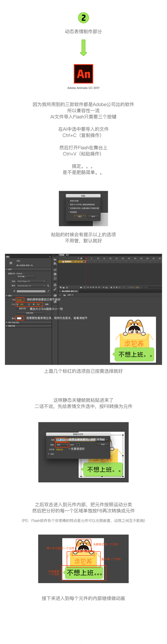The height and width of the screenshot is (644, 167).
Task: Click the timeline play button
Action: [93, 287]
